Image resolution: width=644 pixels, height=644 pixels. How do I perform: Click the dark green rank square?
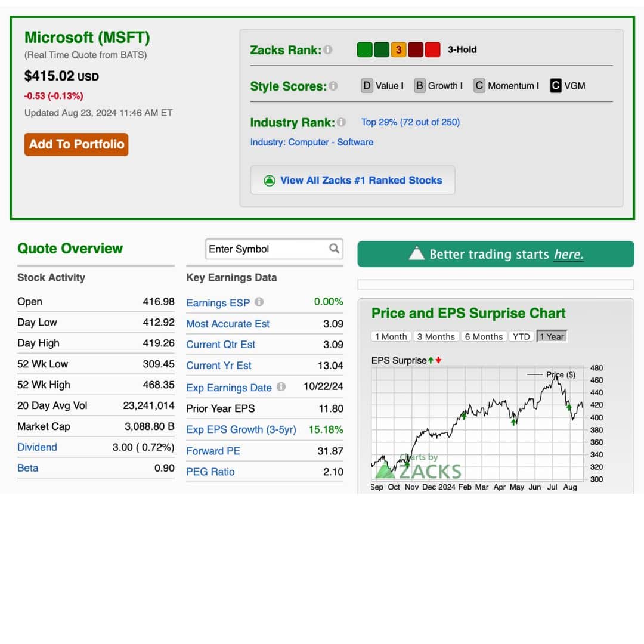pos(382,49)
